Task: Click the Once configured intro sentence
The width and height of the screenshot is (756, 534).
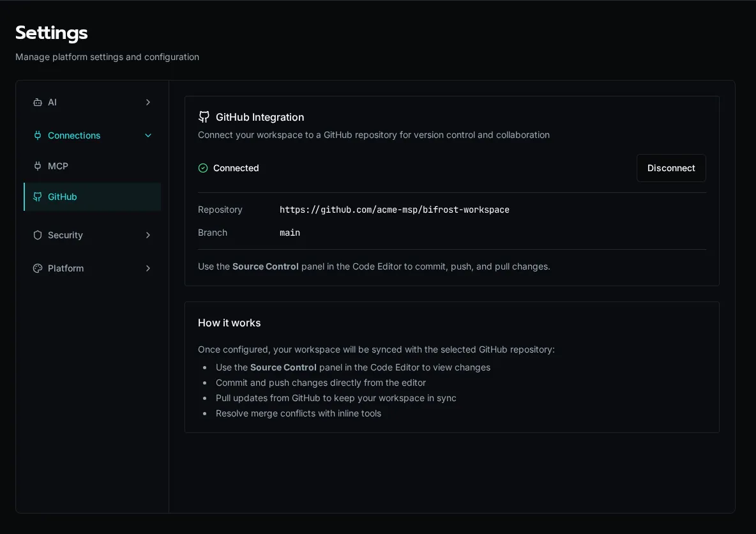Action: 376,349
